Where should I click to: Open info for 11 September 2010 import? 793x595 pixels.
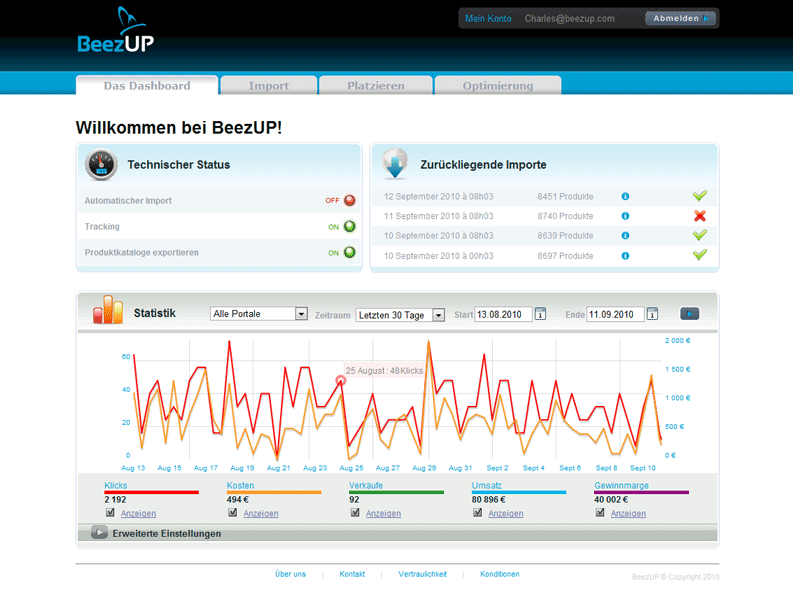coord(625,216)
